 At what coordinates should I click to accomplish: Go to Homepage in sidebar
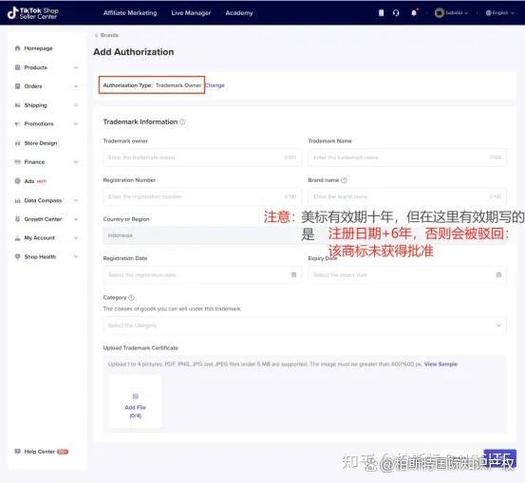tap(38, 49)
